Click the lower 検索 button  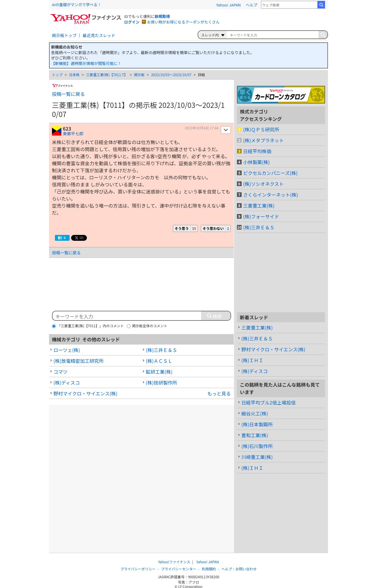coord(216,316)
